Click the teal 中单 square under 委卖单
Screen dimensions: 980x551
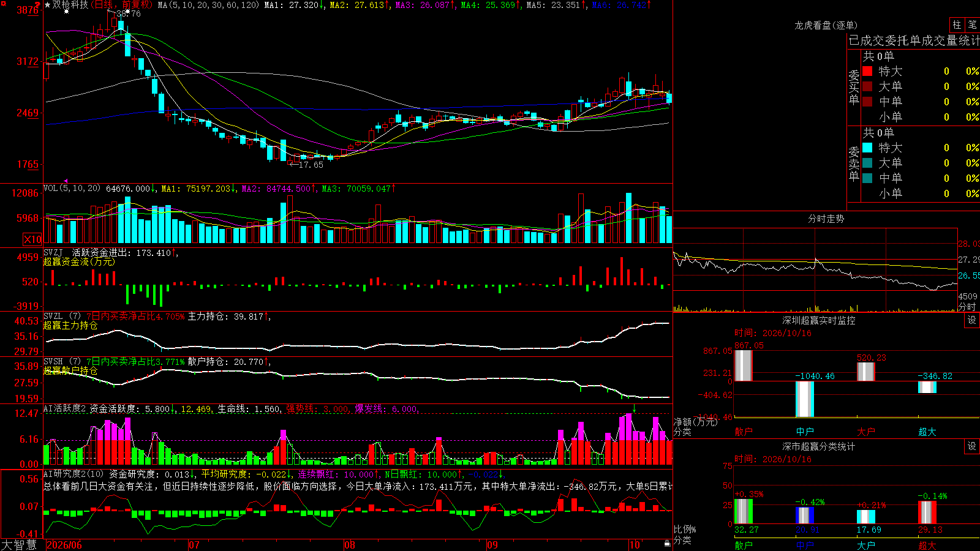coord(867,178)
